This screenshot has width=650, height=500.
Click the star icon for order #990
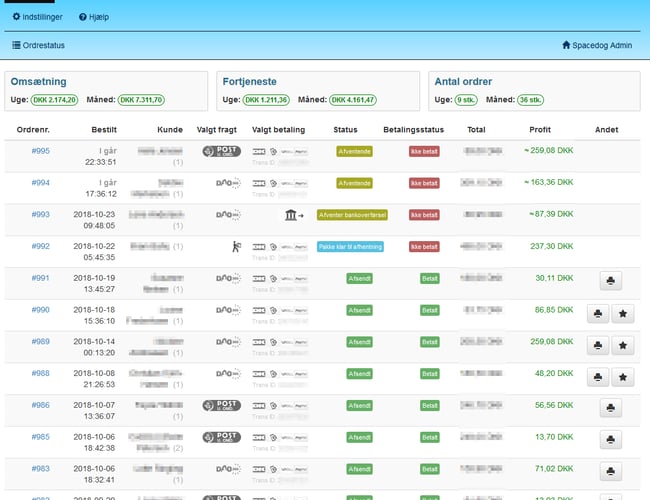(x=623, y=313)
